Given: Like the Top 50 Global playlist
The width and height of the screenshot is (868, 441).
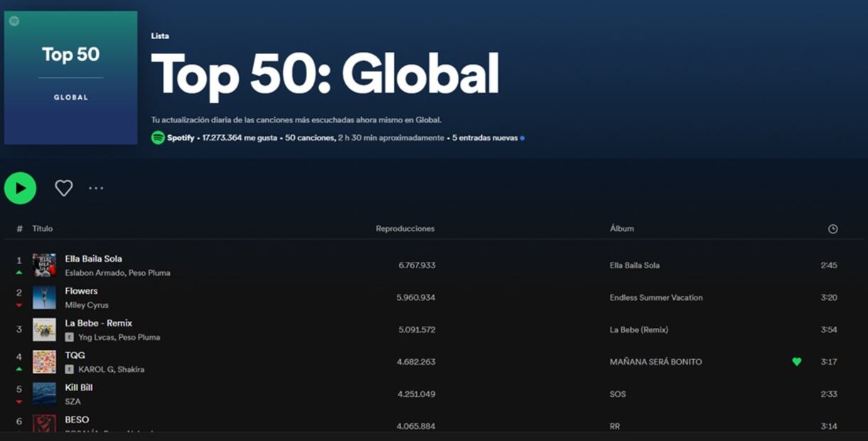Looking at the screenshot, I should point(64,188).
